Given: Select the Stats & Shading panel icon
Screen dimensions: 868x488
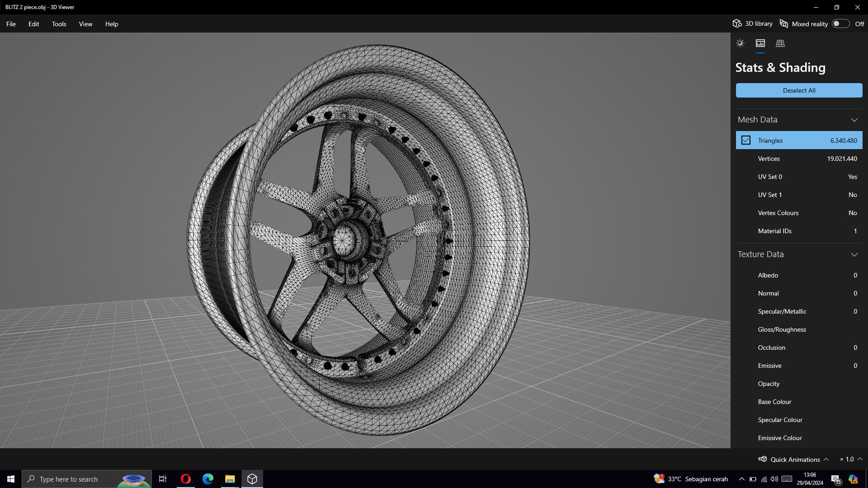Looking at the screenshot, I should point(760,43).
